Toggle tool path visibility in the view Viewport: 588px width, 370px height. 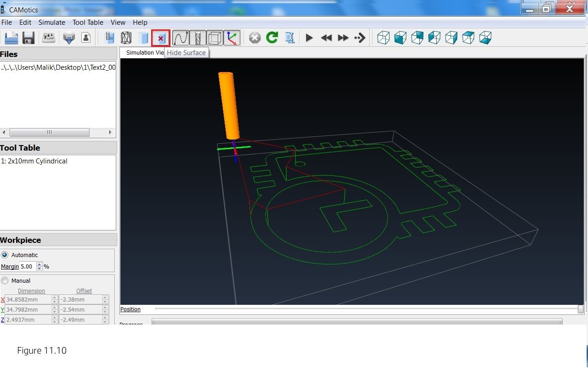(x=181, y=38)
